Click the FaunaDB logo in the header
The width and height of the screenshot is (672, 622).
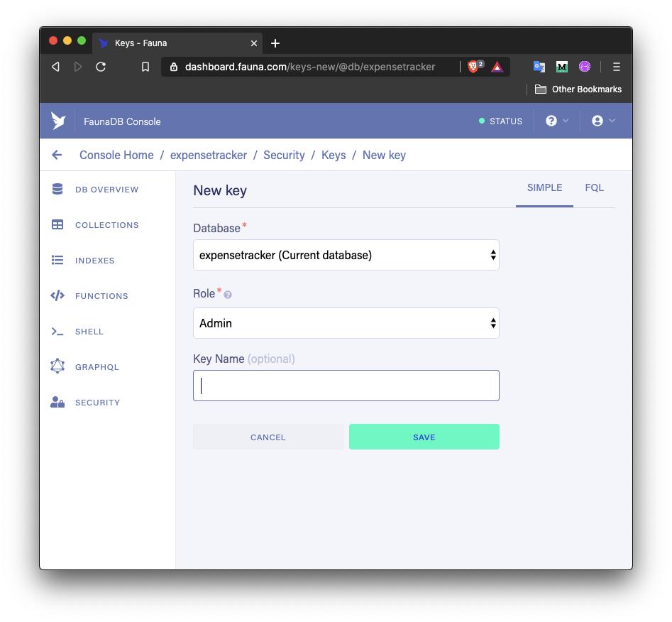click(x=58, y=121)
